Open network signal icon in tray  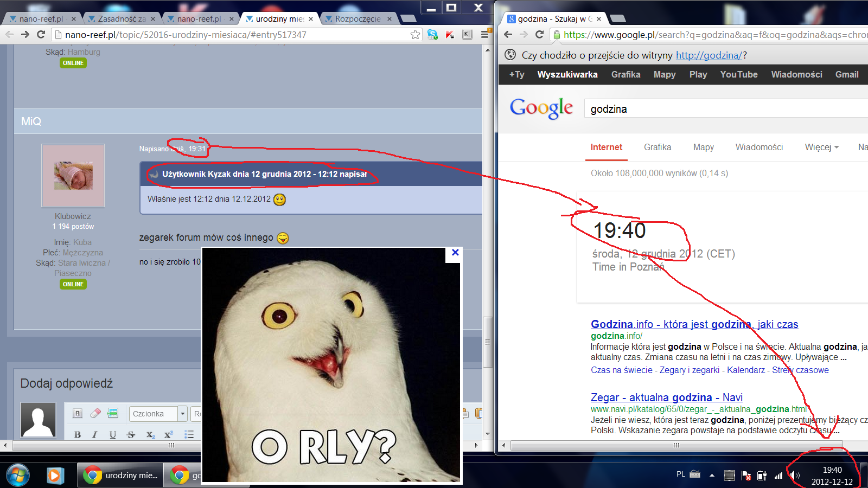pos(778,476)
